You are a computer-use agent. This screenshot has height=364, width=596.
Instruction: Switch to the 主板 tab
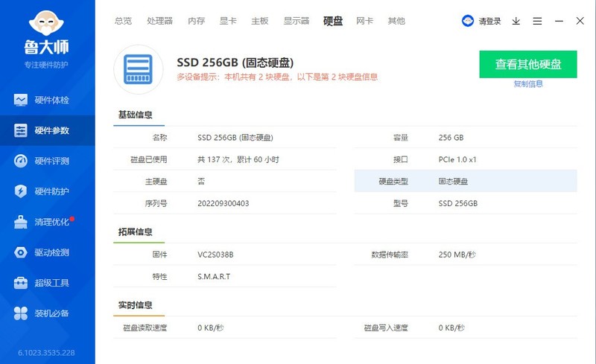tap(260, 21)
